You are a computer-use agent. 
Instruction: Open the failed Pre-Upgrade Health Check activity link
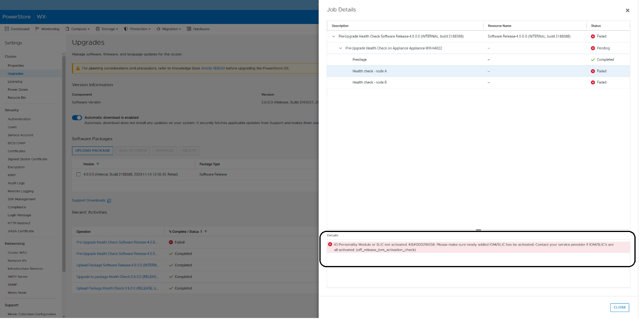[x=117, y=242]
